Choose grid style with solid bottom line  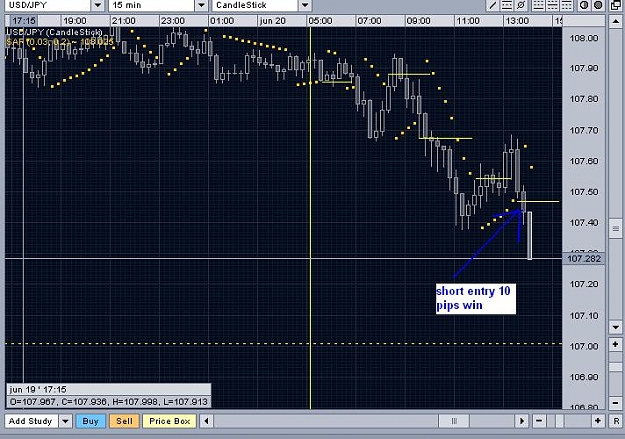coord(538,5)
